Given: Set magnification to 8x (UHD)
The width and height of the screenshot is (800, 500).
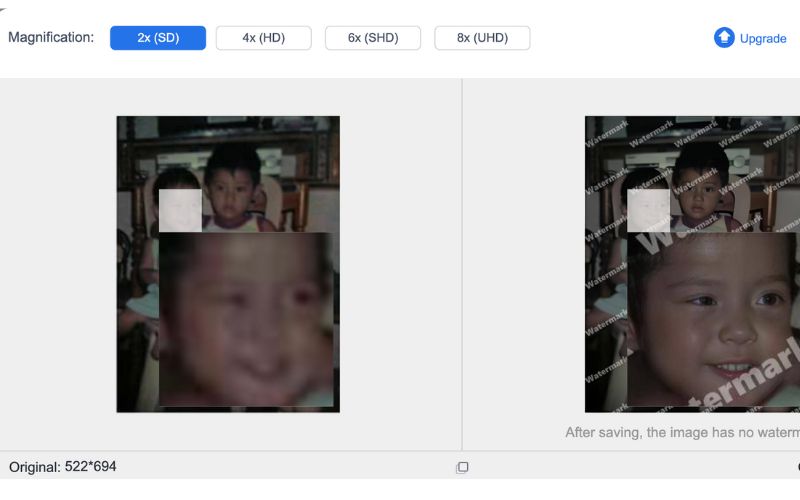Looking at the screenshot, I should tap(482, 38).
